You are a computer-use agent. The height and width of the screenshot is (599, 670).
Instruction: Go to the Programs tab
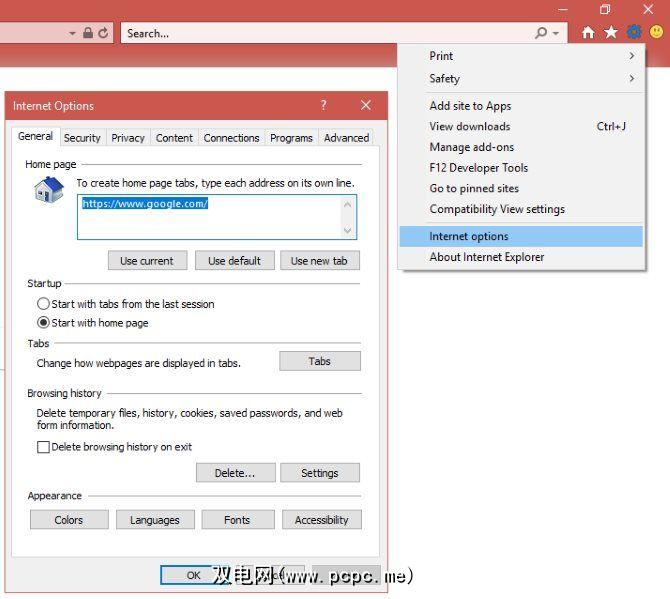pyautogui.click(x=291, y=138)
